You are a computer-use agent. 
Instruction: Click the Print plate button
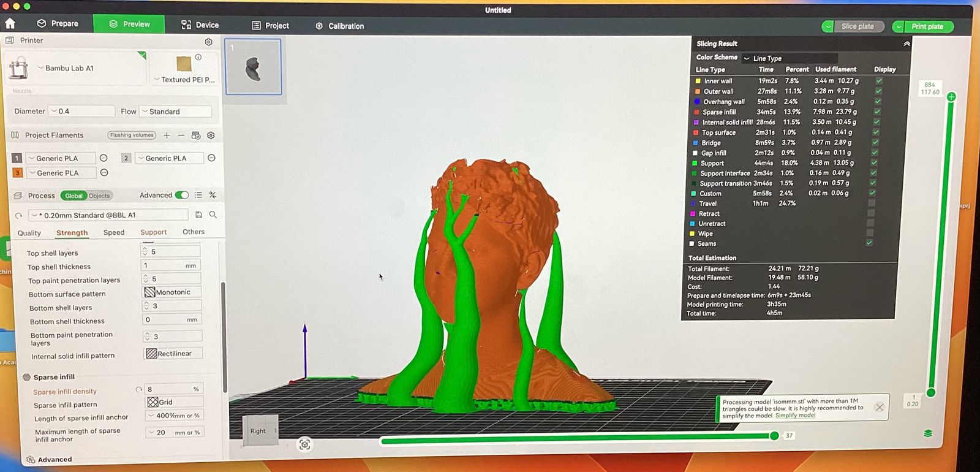click(929, 26)
